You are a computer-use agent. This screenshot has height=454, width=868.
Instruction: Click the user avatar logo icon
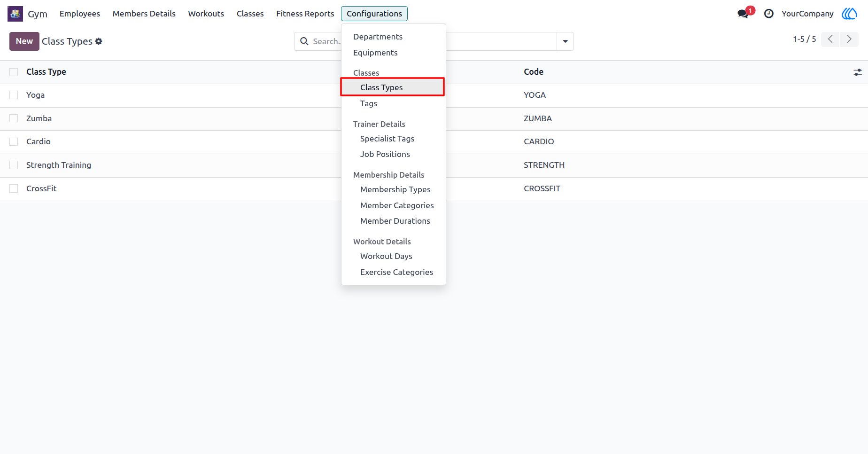pos(849,14)
